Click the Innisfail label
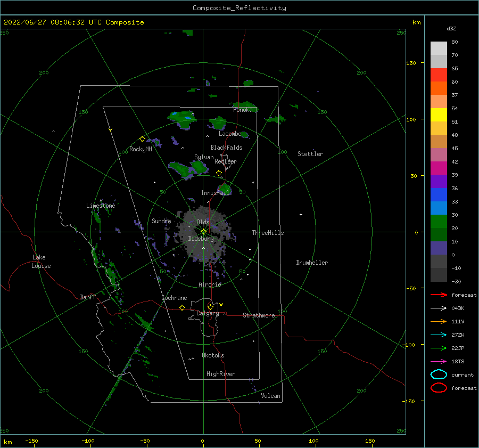479x448 pixels. click(x=215, y=193)
